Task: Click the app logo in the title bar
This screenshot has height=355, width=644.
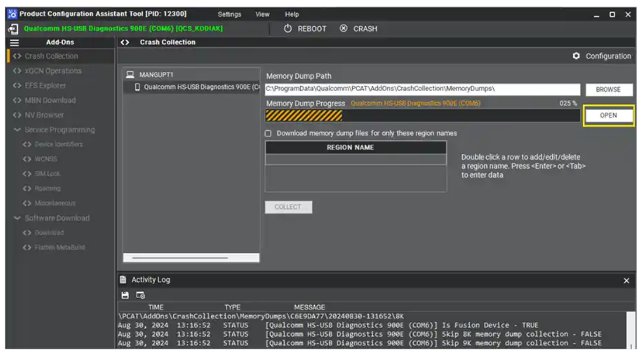Action: [13, 14]
